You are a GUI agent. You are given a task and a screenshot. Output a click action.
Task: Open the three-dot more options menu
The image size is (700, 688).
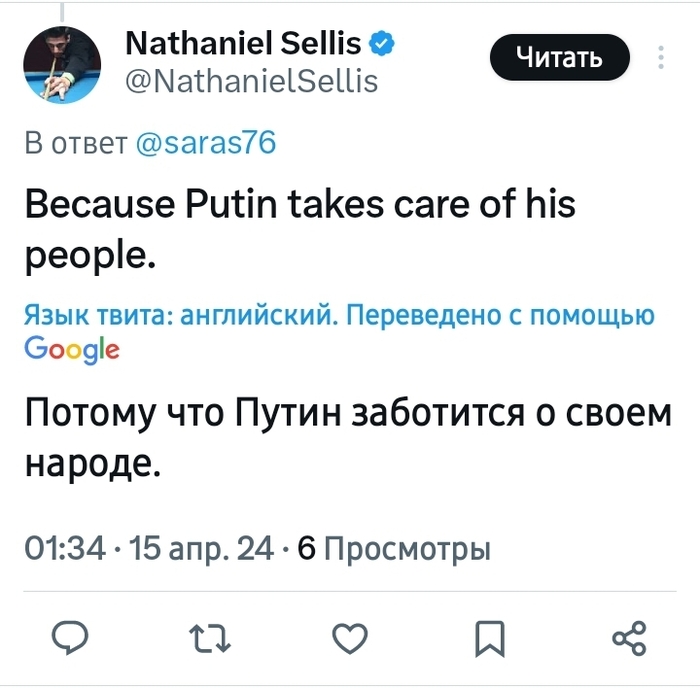pos(661,57)
